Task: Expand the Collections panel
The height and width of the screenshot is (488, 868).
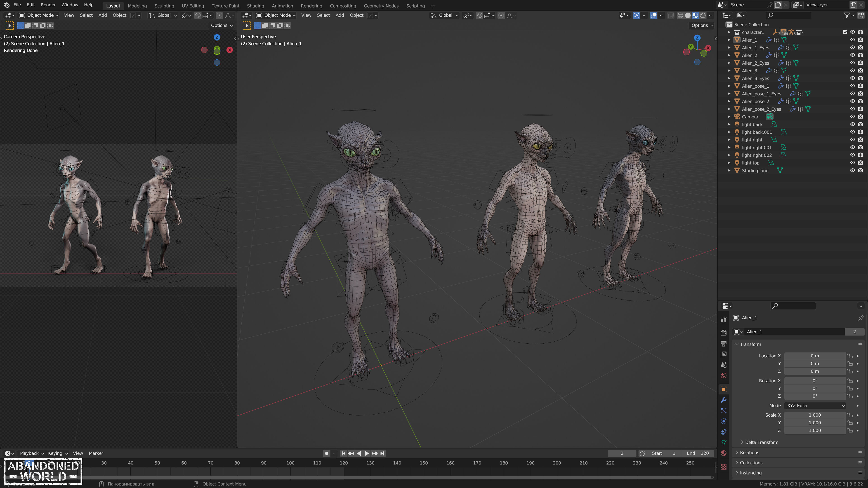Action: (737, 462)
